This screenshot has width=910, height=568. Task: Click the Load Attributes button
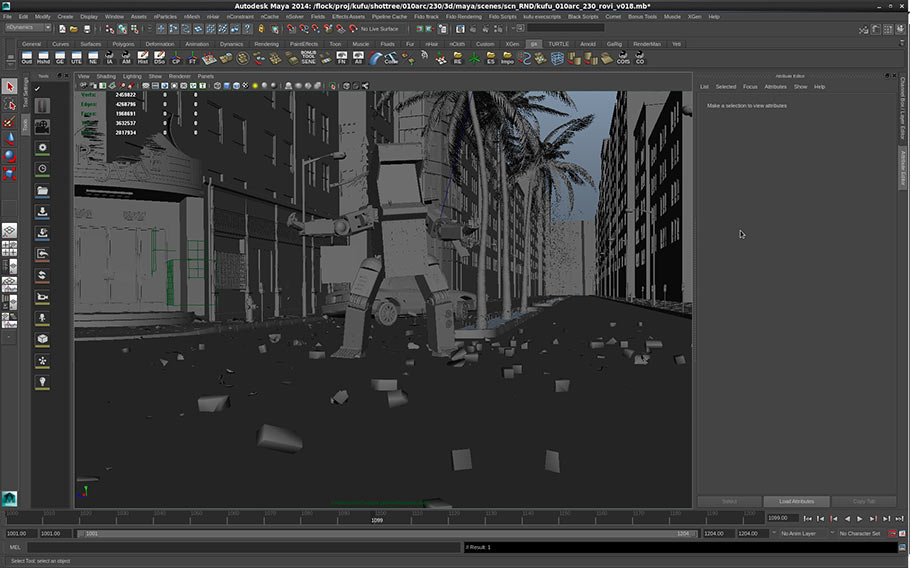point(796,501)
